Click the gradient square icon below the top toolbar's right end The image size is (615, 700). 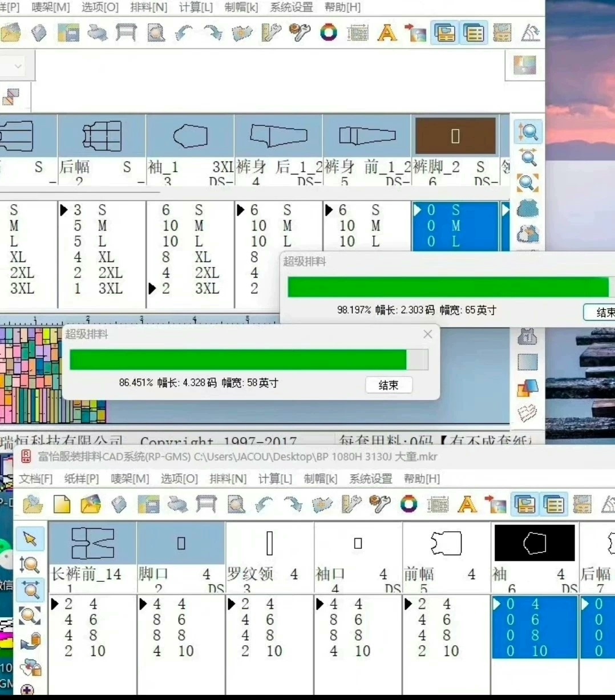point(524,66)
